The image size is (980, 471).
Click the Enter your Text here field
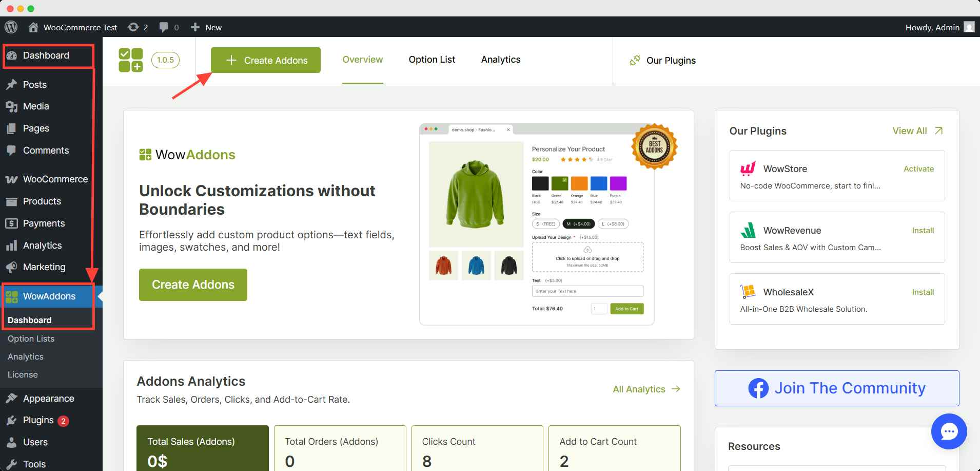click(587, 291)
